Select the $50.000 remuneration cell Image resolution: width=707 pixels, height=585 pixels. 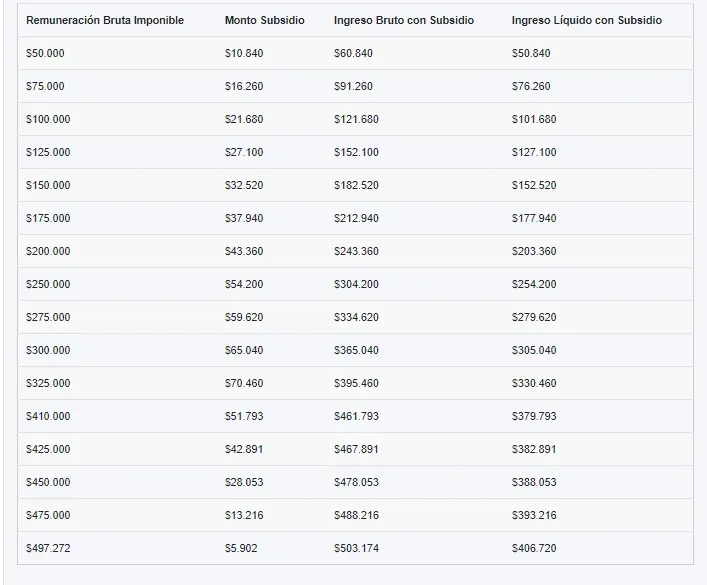coord(45,53)
